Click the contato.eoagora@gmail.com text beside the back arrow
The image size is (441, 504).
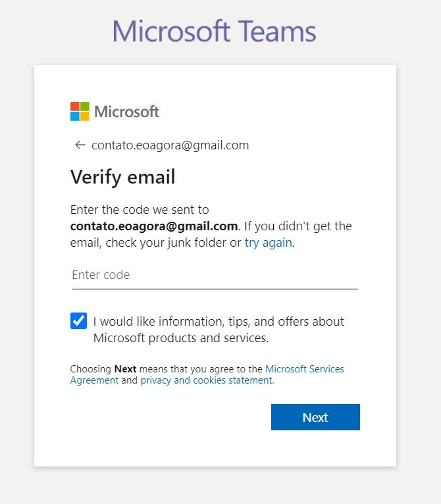(170, 145)
